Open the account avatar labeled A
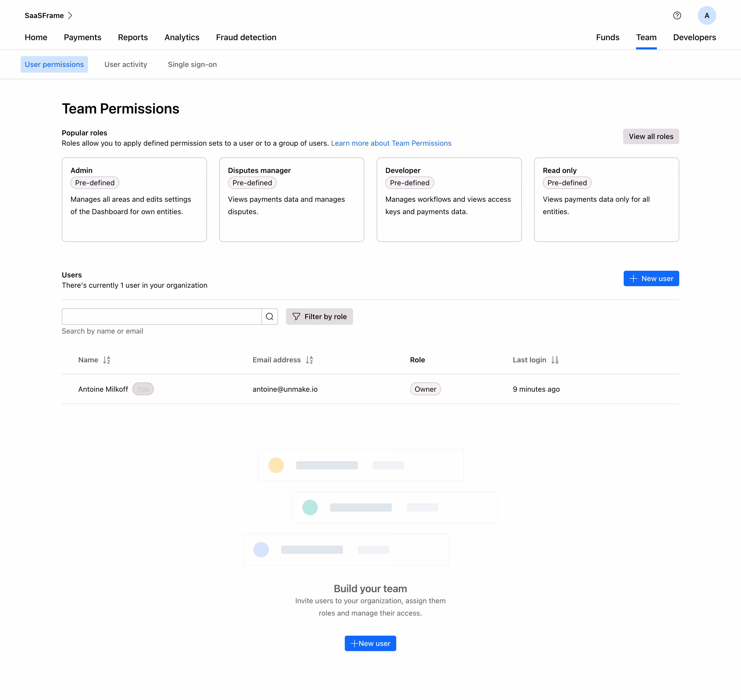741x700 pixels. pyautogui.click(x=707, y=15)
